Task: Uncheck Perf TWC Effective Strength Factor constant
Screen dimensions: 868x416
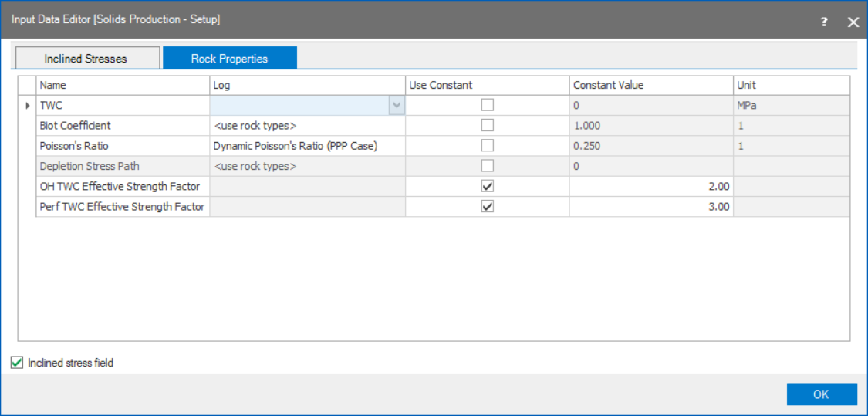Action: coord(488,206)
